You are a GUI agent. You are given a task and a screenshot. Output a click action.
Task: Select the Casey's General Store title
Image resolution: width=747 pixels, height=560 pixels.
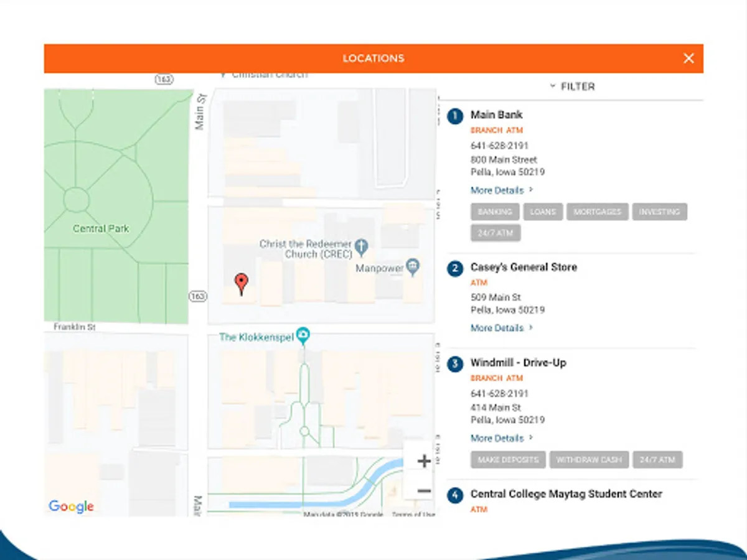point(524,267)
